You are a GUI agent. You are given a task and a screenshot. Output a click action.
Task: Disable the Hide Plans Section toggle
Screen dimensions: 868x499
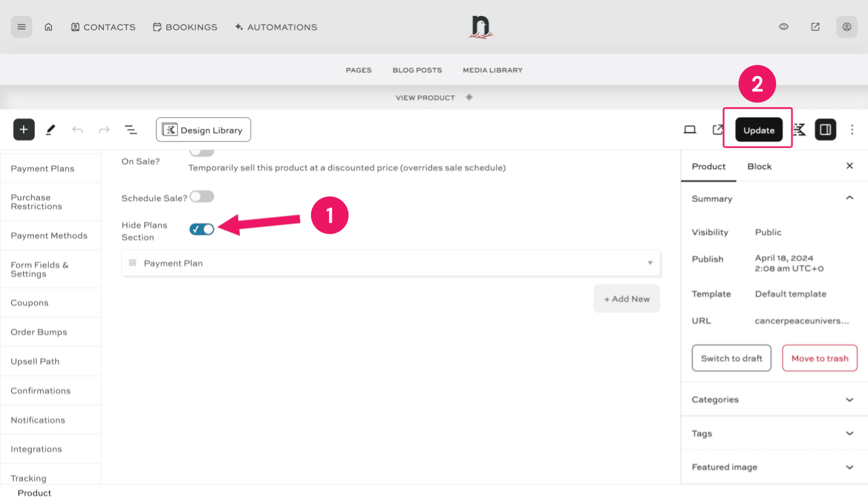(x=202, y=229)
